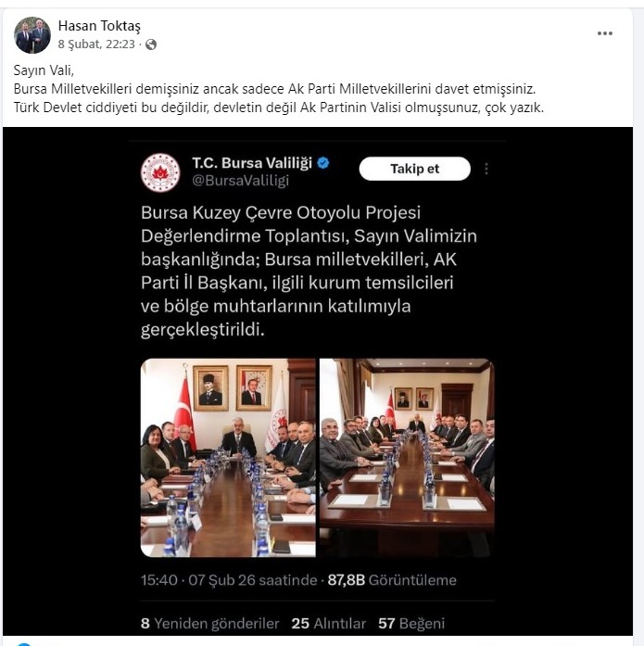
Task: Click the 8 Yeniden gönderiler count
Action: tap(209, 624)
